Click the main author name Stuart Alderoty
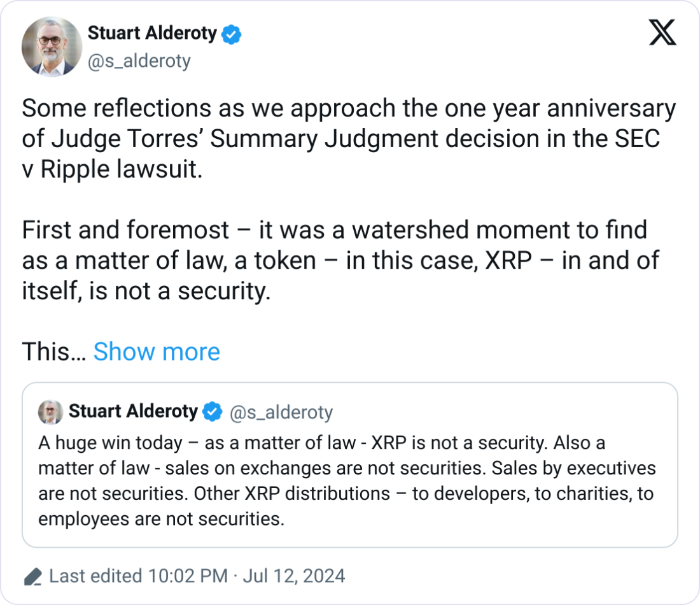The height and width of the screenshot is (605, 700). [x=151, y=33]
